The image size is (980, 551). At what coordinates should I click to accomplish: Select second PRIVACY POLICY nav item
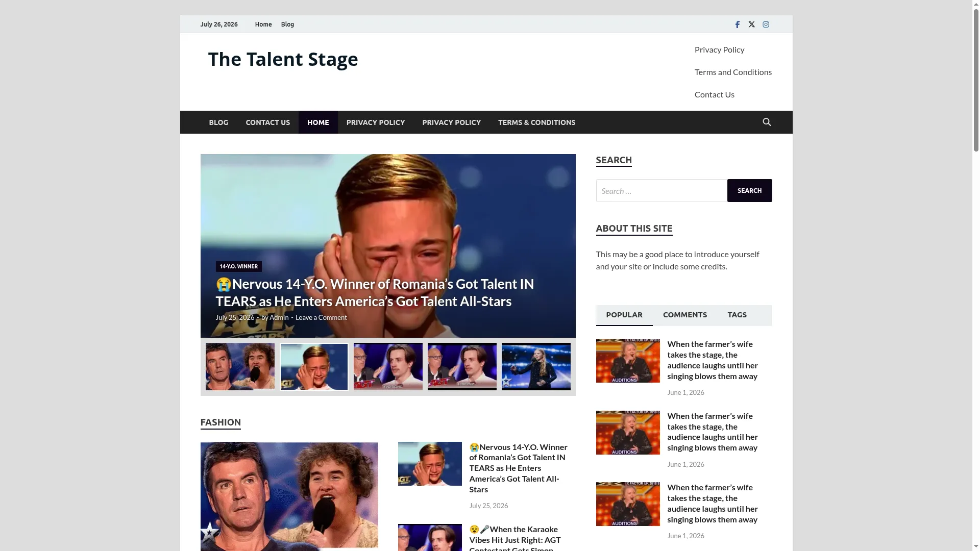click(451, 122)
